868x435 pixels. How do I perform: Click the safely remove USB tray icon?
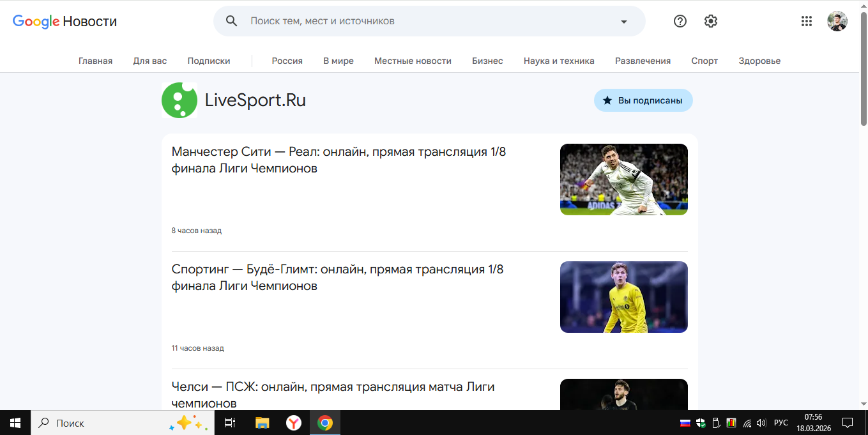[717, 423]
